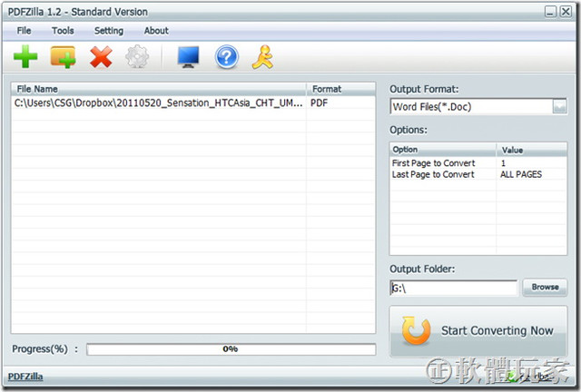Open the PDFZilla link in status bar
Screen dimensions: 581x392
pos(25,377)
